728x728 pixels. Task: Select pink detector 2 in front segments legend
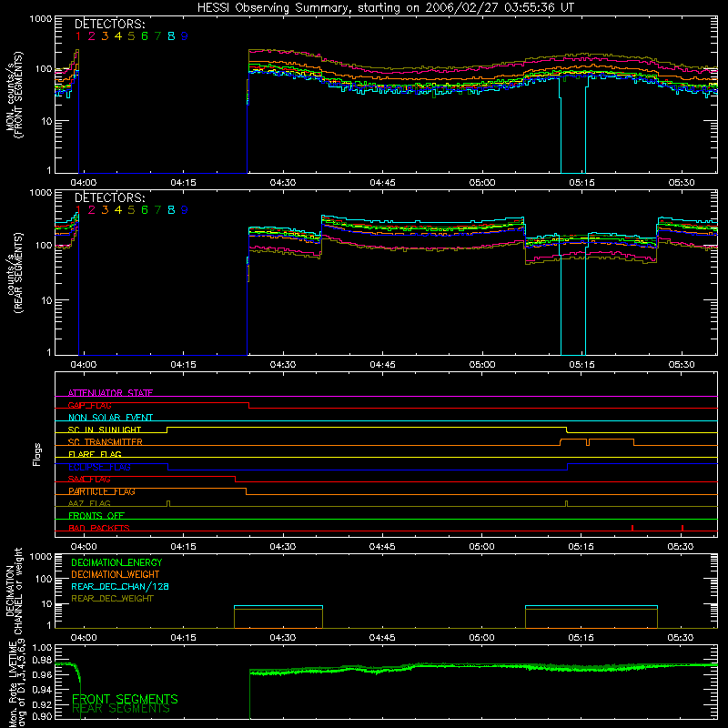pyautogui.click(x=92, y=36)
